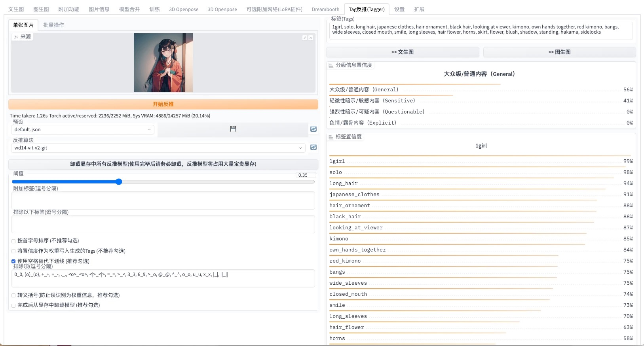The width and height of the screenshot is (644, 346).
Task: Enable 将置信度作为权重写入生成的Tags checkbox
Action: (x=13, y=251)
